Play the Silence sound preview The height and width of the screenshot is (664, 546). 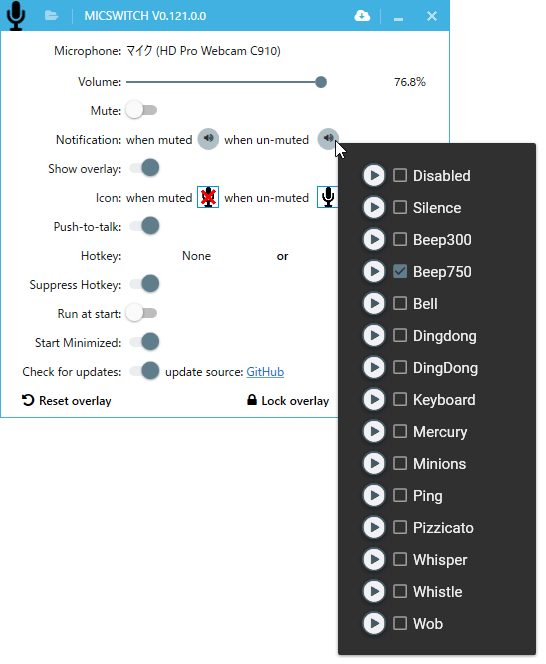[x=374, y=207]
